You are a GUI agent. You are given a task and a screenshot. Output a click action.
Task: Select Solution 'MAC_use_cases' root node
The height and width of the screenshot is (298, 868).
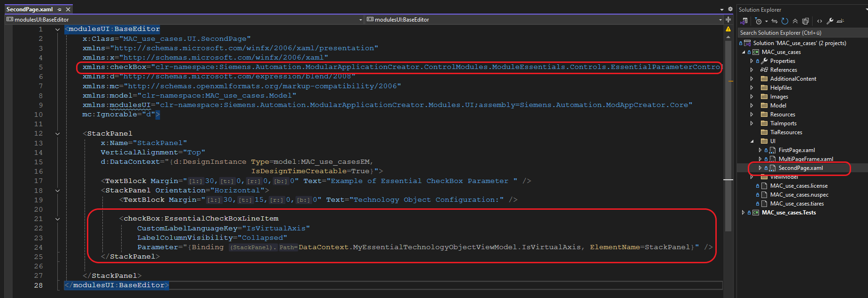pyautogui.click(x=799, y=43)
